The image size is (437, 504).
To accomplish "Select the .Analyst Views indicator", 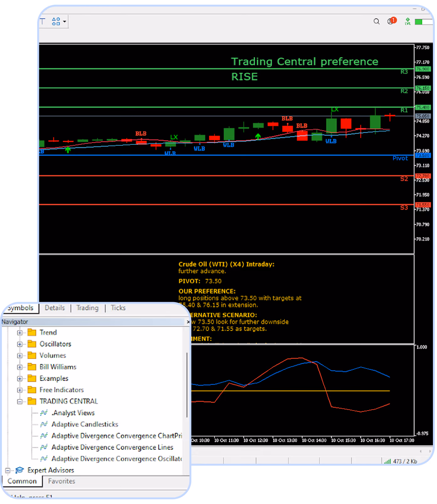I will (x=73, y=413).
